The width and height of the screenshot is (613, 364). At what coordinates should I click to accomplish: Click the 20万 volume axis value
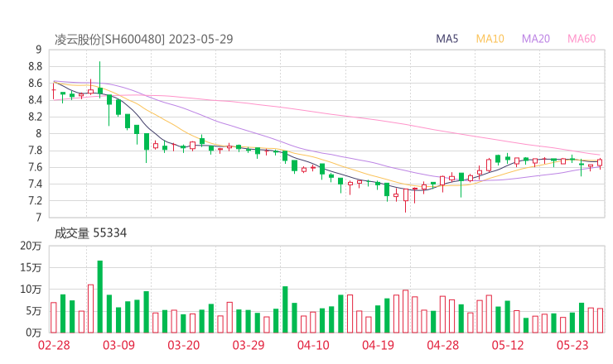tap(31, 246)
